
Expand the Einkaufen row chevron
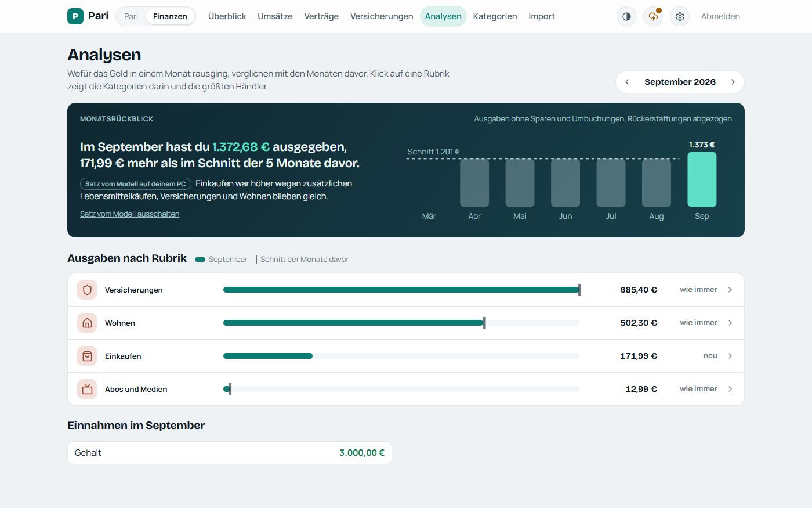pos(730,356)
